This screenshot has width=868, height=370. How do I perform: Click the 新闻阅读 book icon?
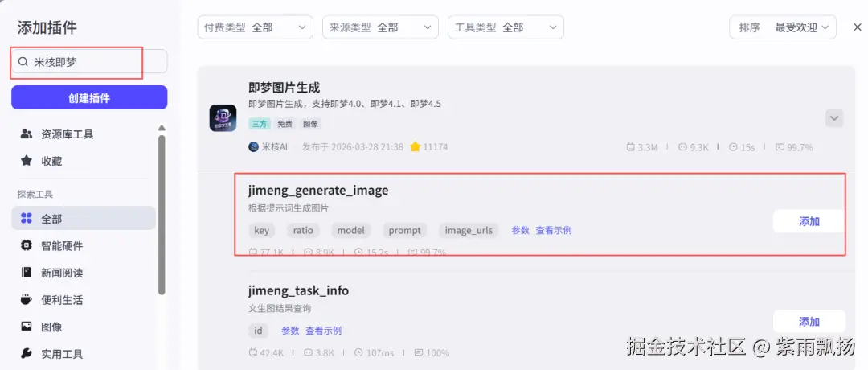click(26, 273)
